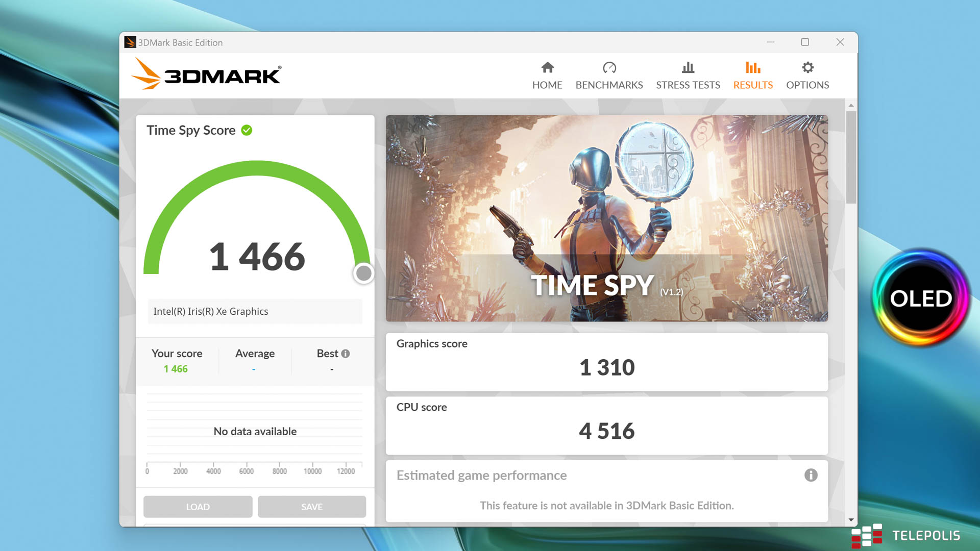Image resolution: width=980 pixels, height=551 pixels.
Task: Open the STRESS TESTS tab
Action: click(688, 85)
